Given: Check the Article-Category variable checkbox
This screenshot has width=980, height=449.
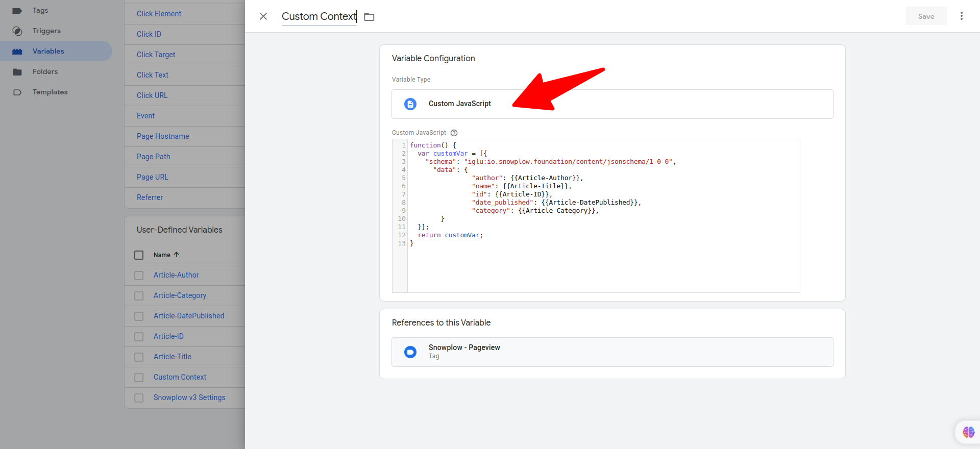Looking at the screenshot, I should click(x=139, y=296).
